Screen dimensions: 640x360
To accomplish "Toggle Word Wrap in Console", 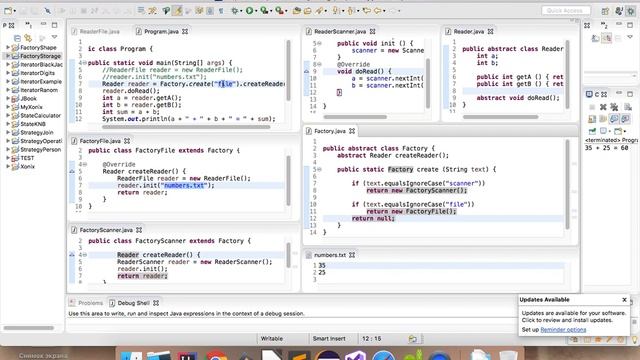I will pyautogui.click(x=603, y=119).
